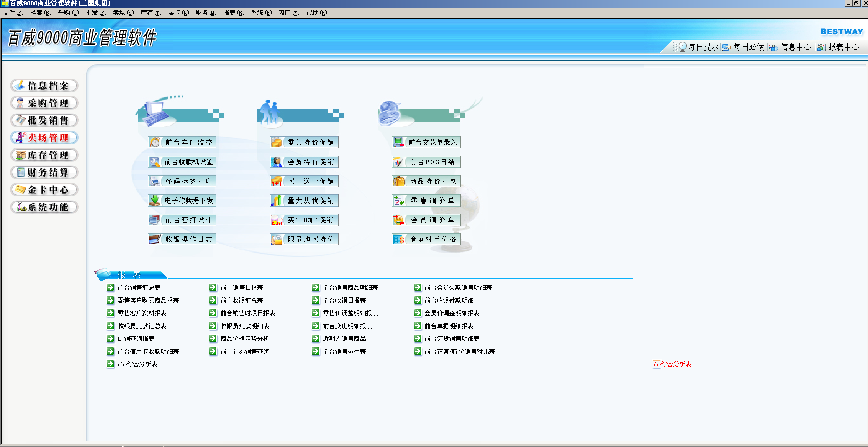Open 库存(T) menu
The height and width of the screenshot is (447, 868).
click(151, 13)
